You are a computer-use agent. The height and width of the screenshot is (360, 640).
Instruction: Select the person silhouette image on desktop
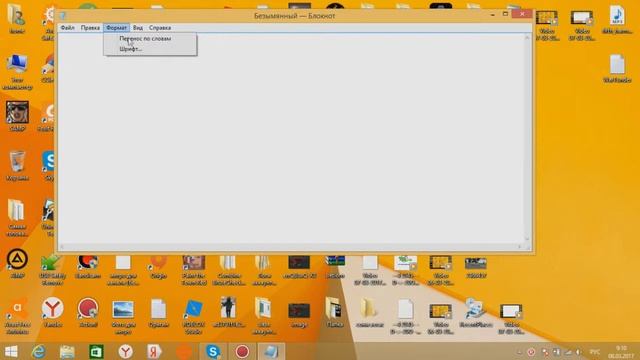[x=229, y=312]
